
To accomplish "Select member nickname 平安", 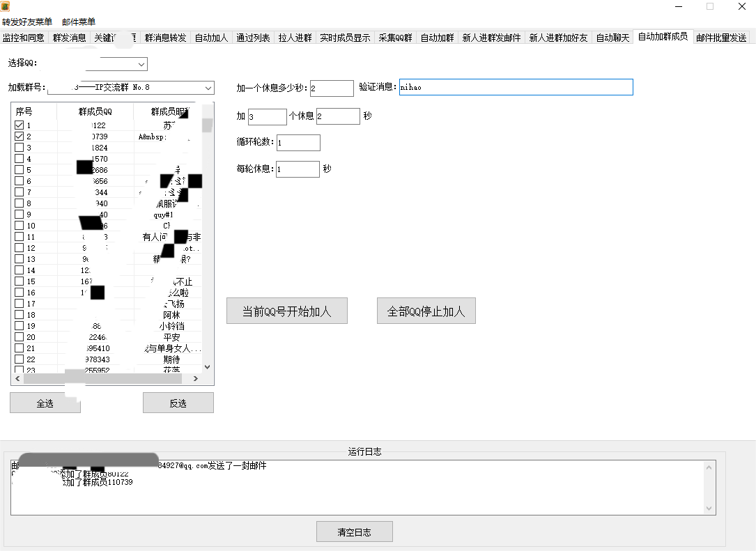I will [171, 337].
